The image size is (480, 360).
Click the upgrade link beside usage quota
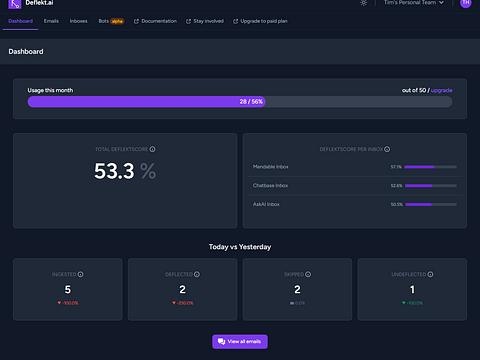(442, 90)
